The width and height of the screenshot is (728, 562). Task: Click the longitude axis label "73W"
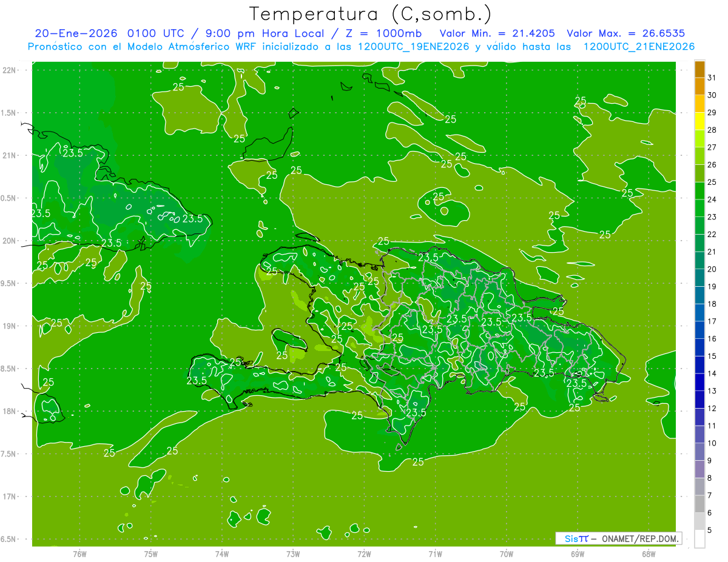point(293,554)
